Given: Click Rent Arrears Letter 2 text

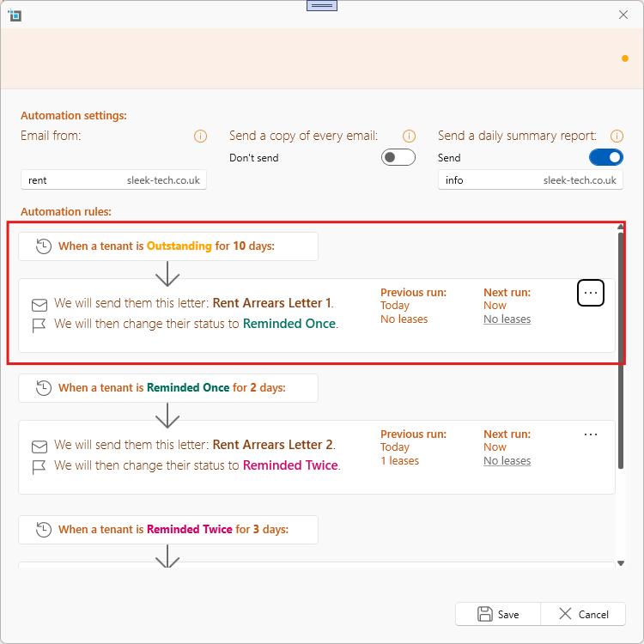Looking at the screenshot, I should [x=273, y=445].
